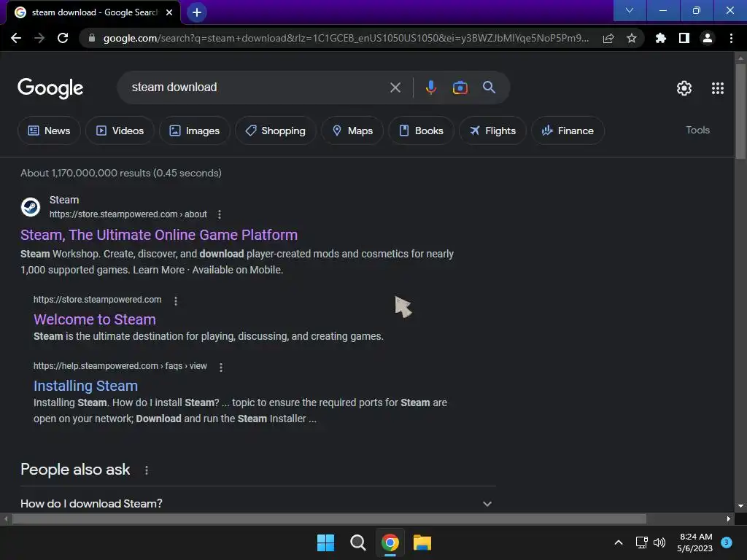Switch to Finance results
Viewport: 747px width, 560px height.
tap(568, 131)
